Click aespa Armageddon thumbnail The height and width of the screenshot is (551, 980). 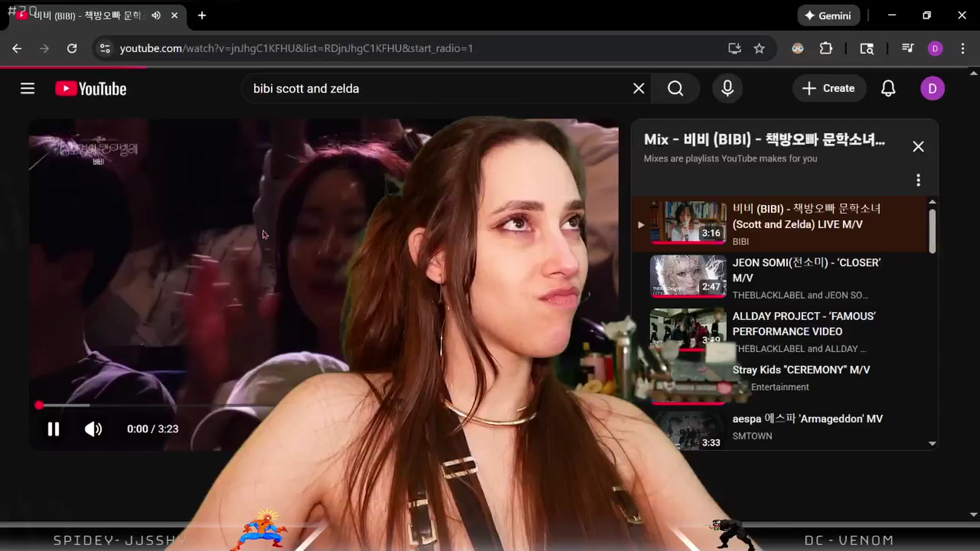click(688, 430)
